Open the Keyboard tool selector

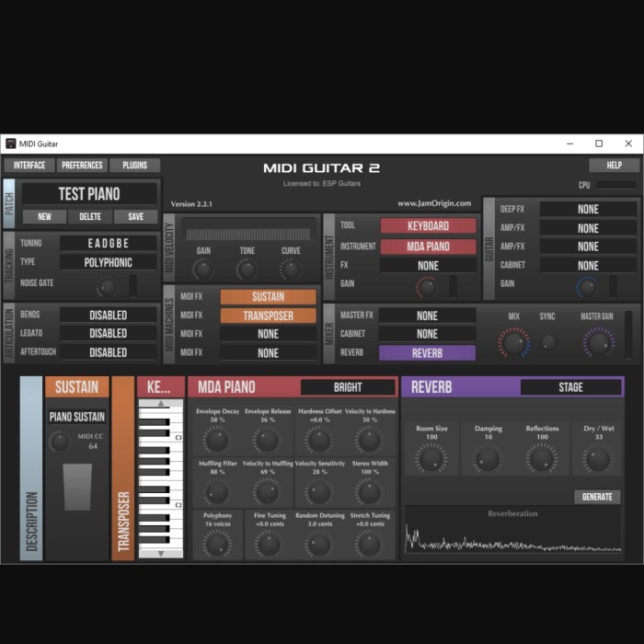pyautogui.click(x=428, y=226)
